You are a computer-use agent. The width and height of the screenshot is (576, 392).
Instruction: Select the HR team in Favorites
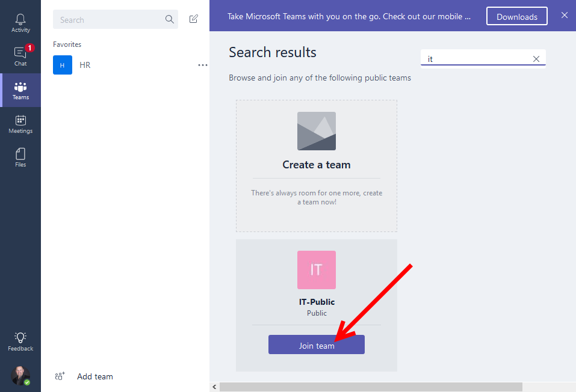click(85, 65)
